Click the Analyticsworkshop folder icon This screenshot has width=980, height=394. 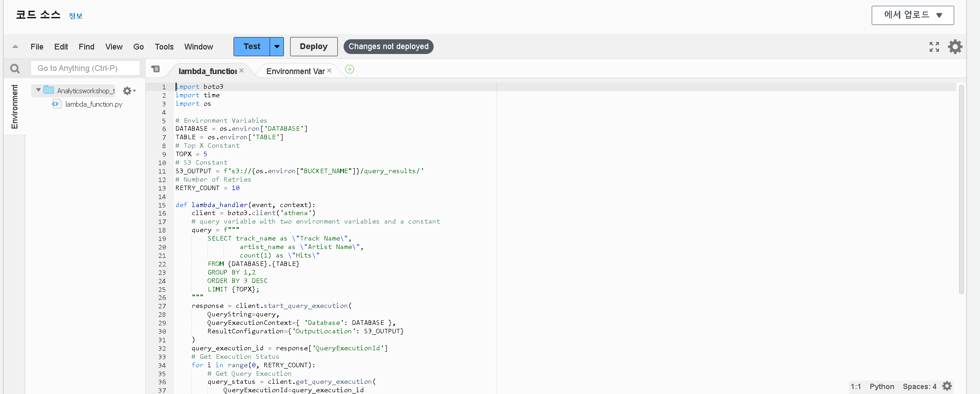click(x=49, y=90)
